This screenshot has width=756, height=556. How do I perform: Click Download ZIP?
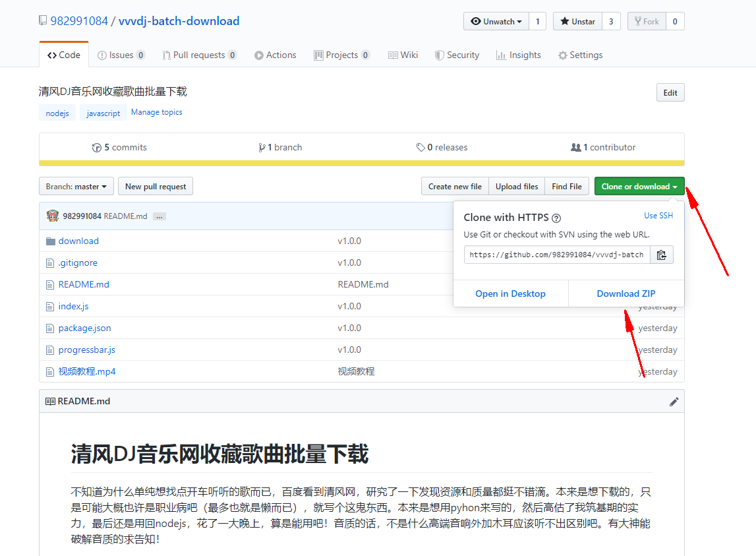[626, 293]
